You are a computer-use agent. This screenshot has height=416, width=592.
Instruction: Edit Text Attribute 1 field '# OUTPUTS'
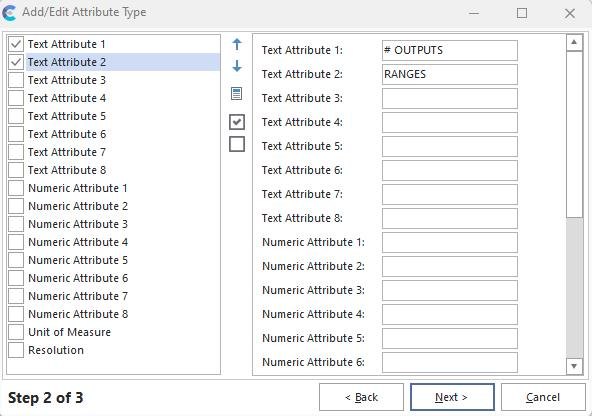[x=450, y=50]
